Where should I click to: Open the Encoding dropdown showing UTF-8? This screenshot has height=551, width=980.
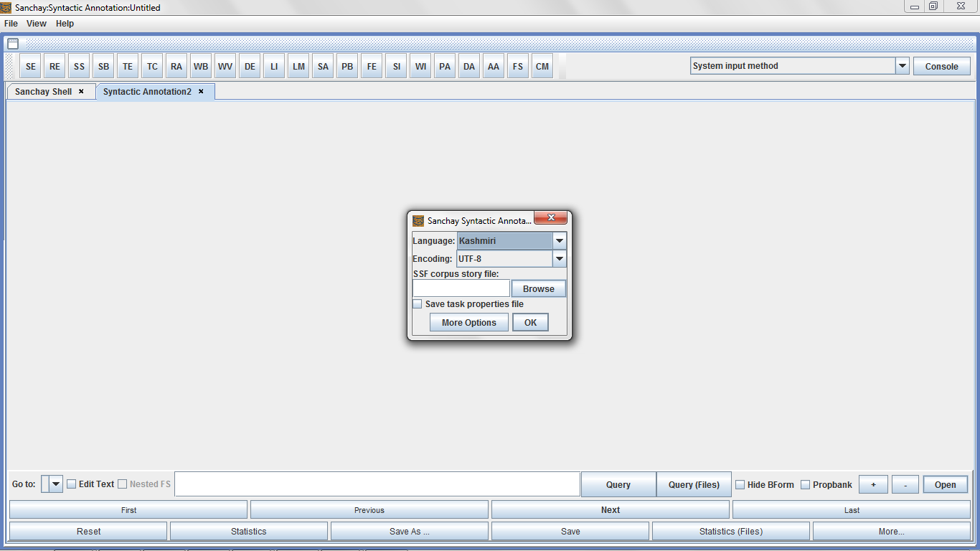(560, 259)
